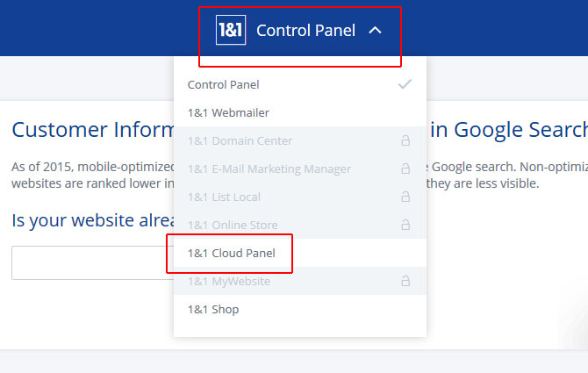Image resolution: width=588 pixels, height=373 pixels.
Task: Click the checkmark next to Control Panel
Action: pos(405,84)
